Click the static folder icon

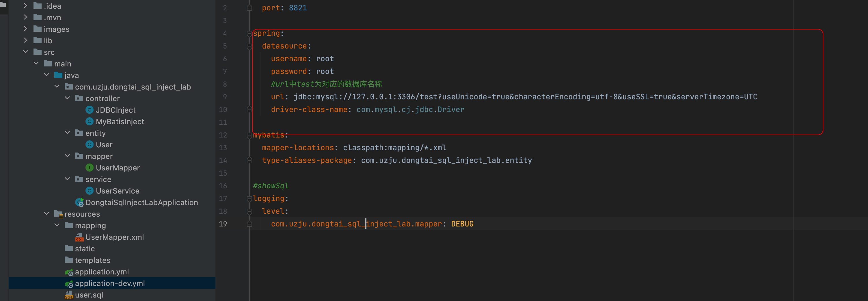point(69,248)
